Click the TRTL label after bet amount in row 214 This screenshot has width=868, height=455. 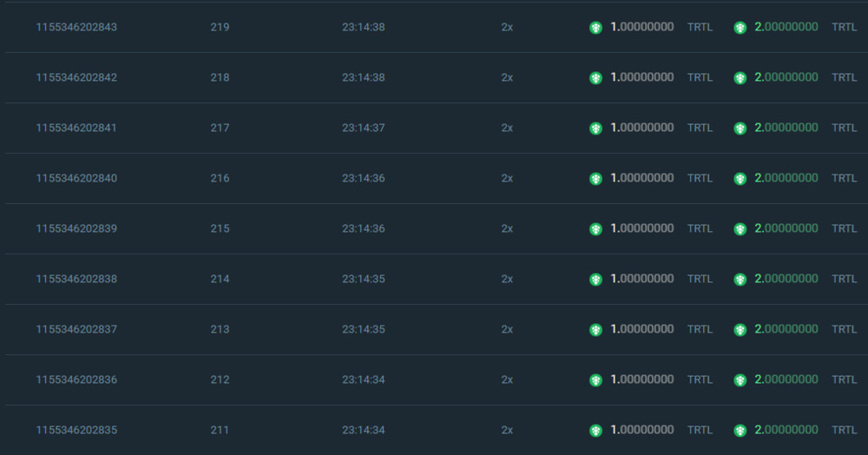coord(700,279)
